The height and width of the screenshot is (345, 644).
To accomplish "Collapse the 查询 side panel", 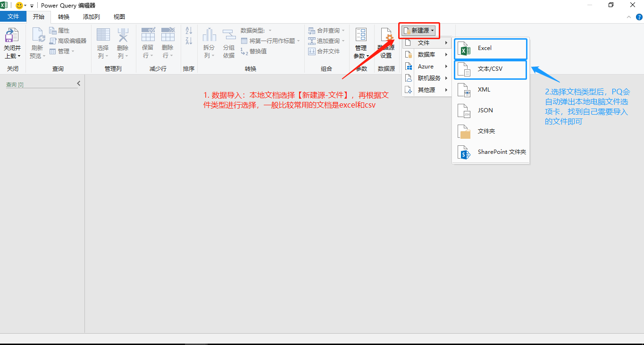I will tap(78, 83).
